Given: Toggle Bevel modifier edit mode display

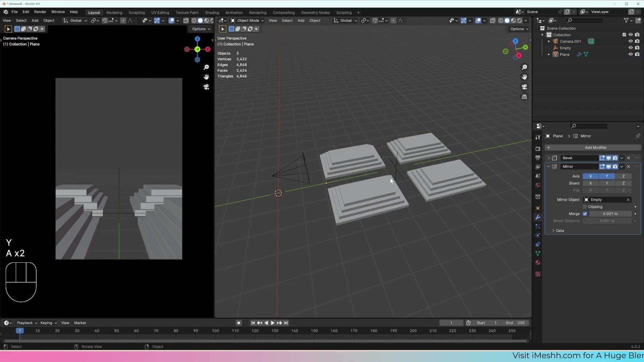Looking at the screenshot, I should [x=602, y=158].
